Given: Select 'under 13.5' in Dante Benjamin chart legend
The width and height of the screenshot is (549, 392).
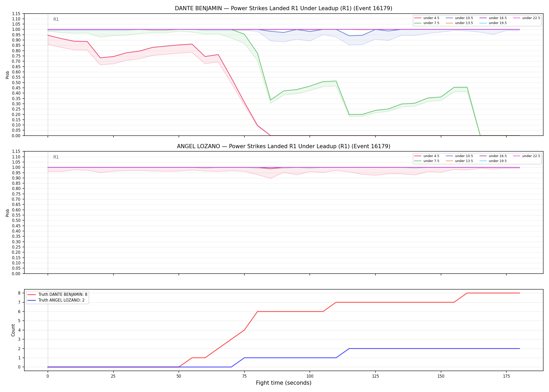Looking at the screenshot, I should (460, 23).
